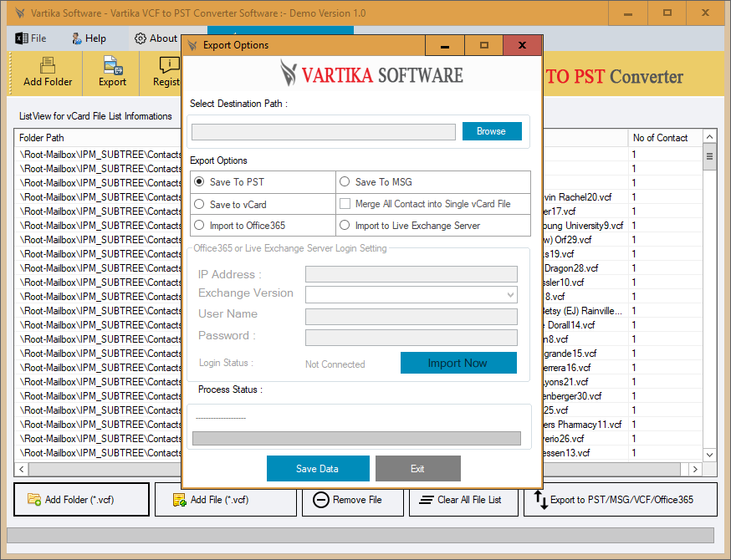The width and height of the screenshot is (731, 560).
Task: Click the list scroll down arrow
Action: coord(709,455)
